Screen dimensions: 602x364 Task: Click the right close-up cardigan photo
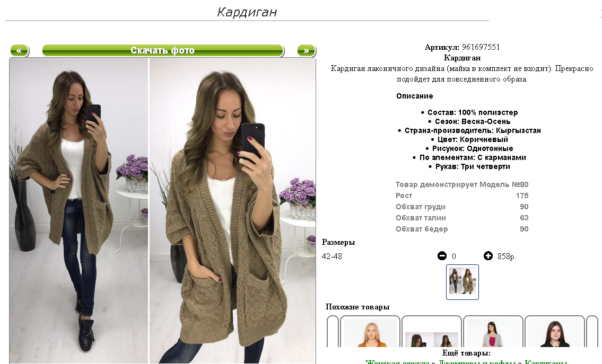point(233,210)
